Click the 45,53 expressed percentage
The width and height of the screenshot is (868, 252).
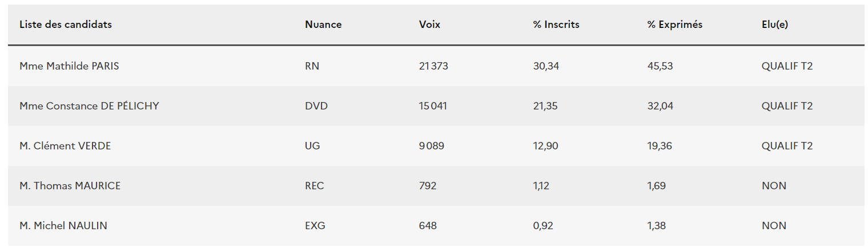click(660, 66)
